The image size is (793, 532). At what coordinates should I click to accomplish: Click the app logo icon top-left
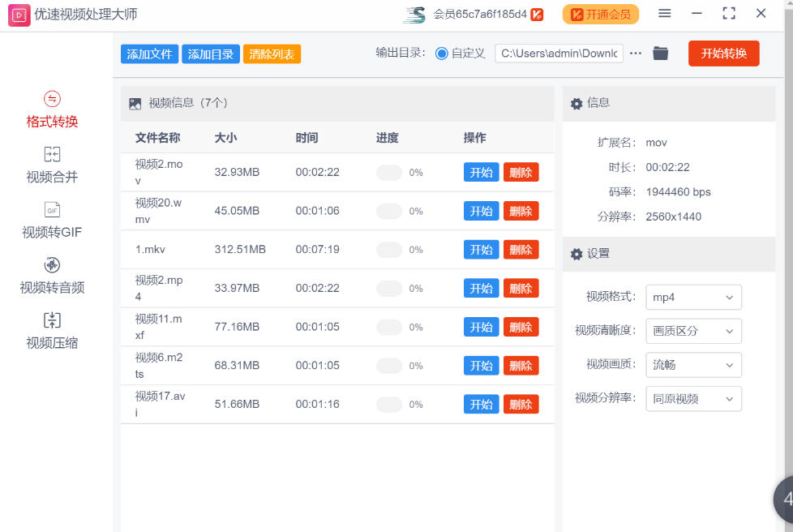(19, 13)
